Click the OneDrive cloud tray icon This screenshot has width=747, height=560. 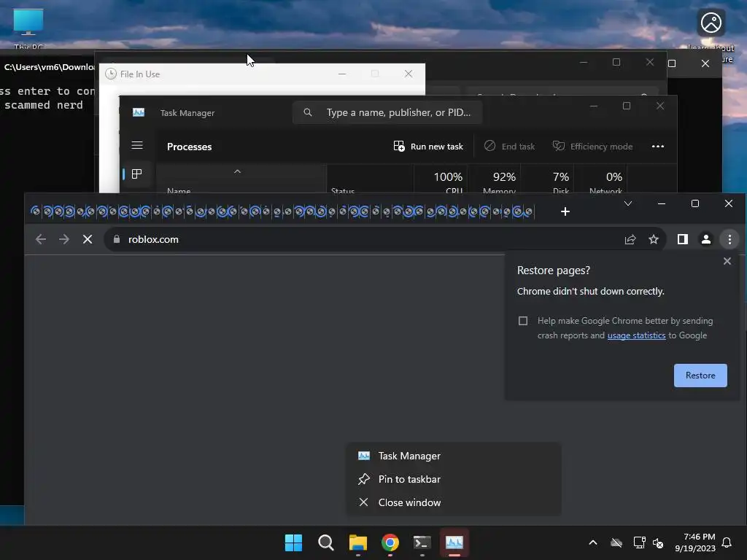[x=616, y=542]
